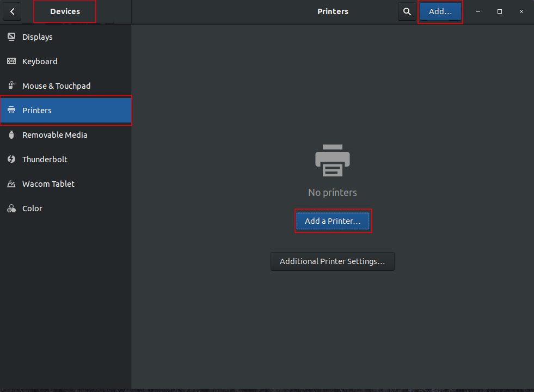Click the large printer placeholder icon

[x=332, y=161]
